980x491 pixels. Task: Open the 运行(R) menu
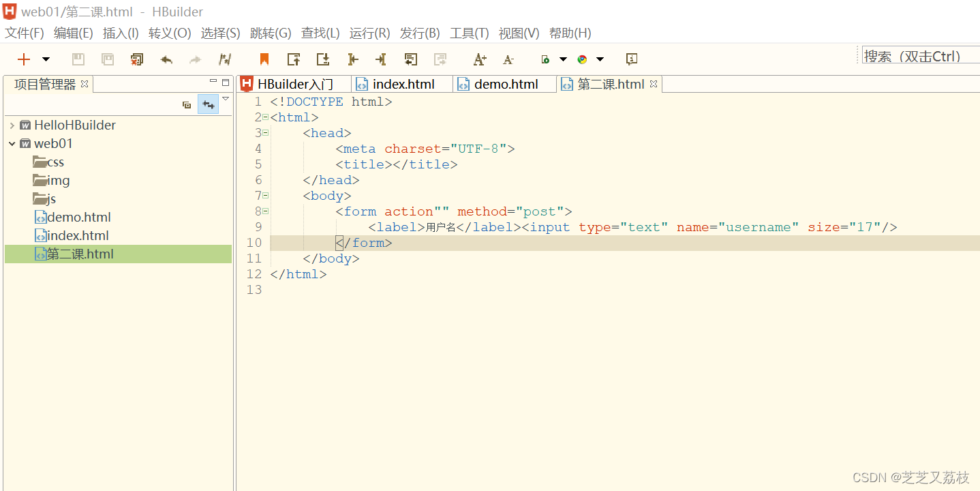tap(369, 33)
